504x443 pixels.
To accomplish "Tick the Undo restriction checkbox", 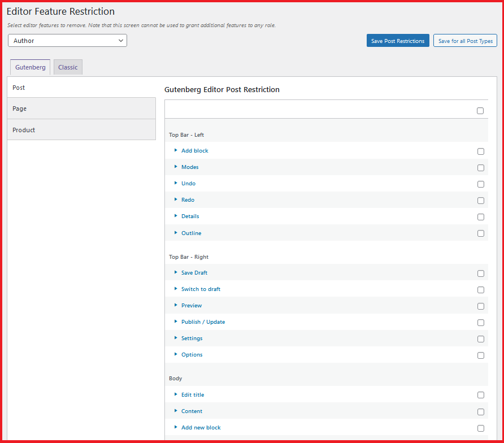I will tap(480, 184).
